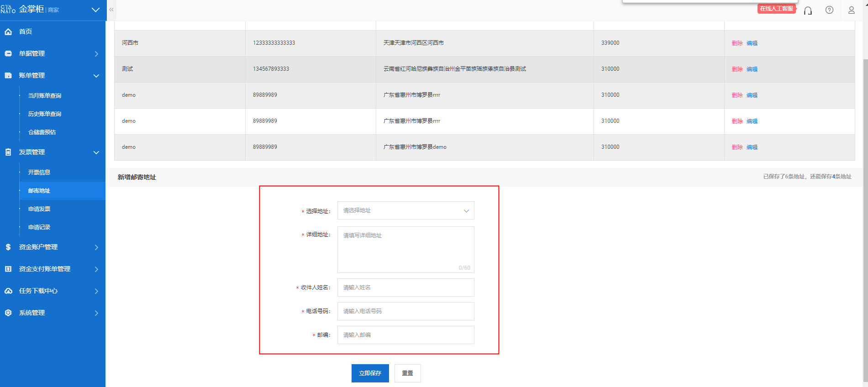
Task: Open 开票信息 menu item
Action: (x=39, y=172)
